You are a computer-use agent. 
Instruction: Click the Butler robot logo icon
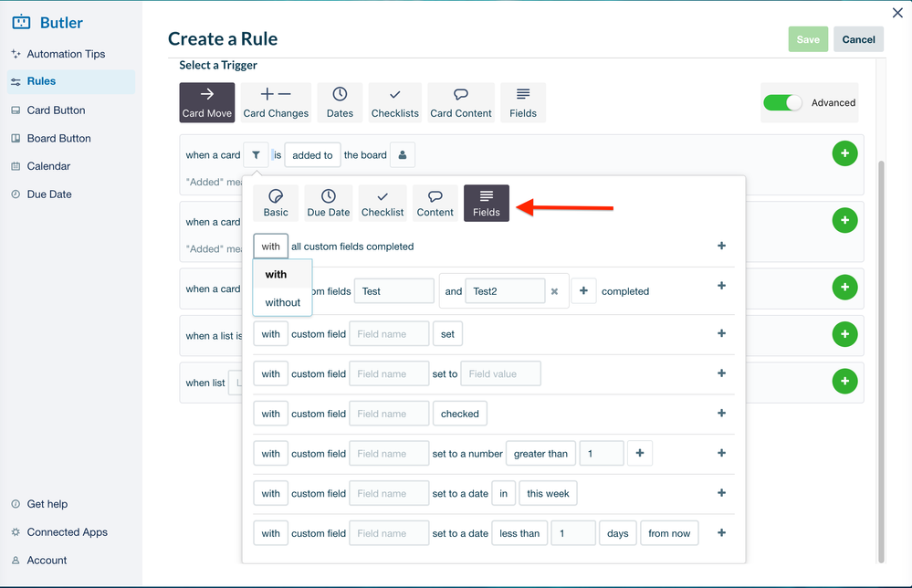(x=22, y=22)
